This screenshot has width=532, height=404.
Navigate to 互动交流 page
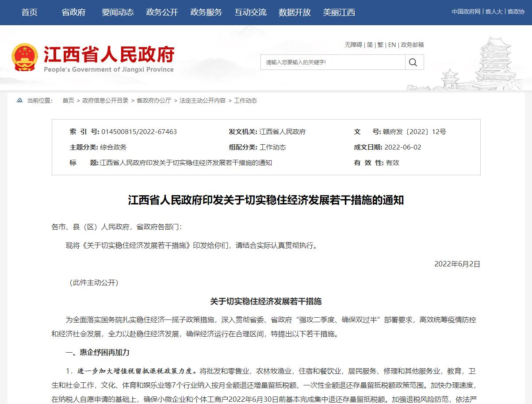click(250, 12)
